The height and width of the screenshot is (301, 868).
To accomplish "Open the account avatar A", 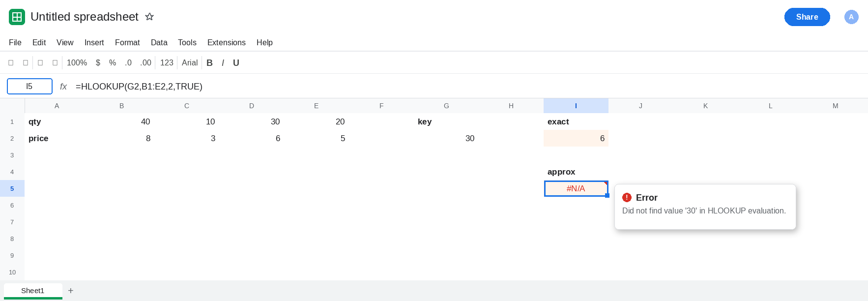I will (x=851, y=17).
